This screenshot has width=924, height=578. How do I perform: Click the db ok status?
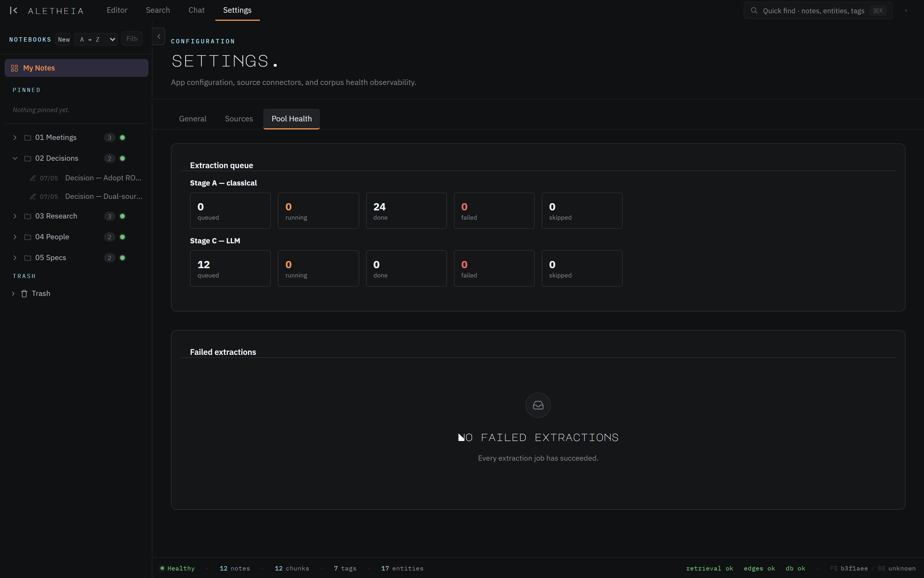(795, 568)
